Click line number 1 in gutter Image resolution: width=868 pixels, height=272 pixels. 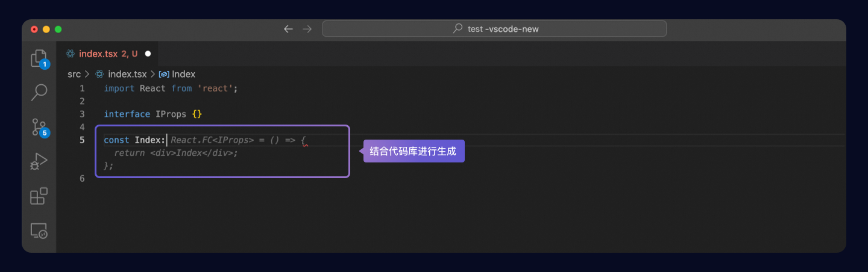(x=82, y=88)
